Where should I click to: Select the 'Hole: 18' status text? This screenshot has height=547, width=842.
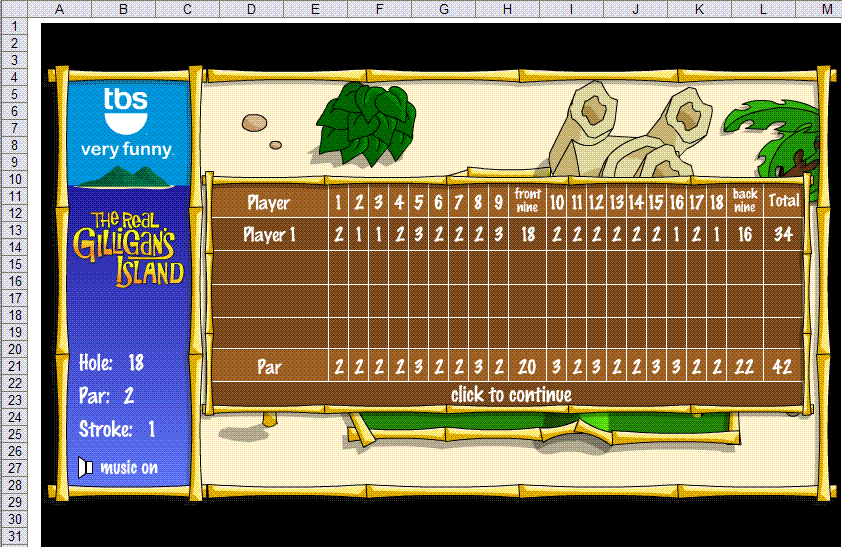coord(112,363)
